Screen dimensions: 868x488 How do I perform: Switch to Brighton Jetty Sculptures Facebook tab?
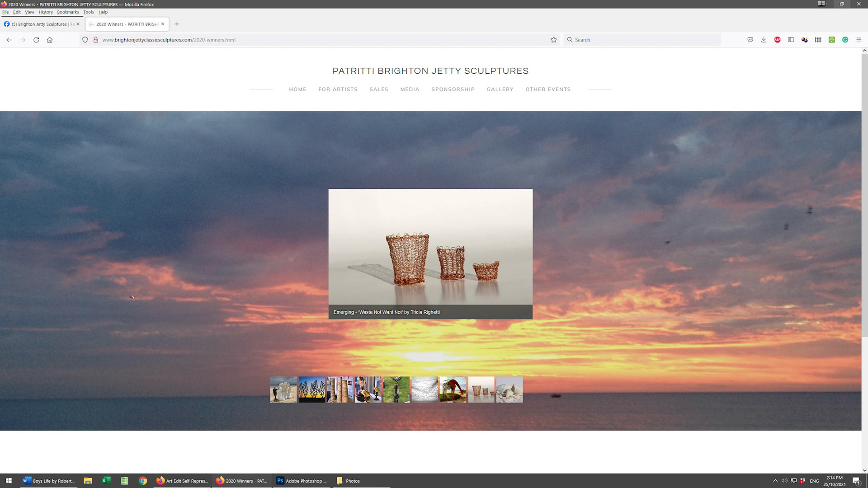click(x=41, y=24)
